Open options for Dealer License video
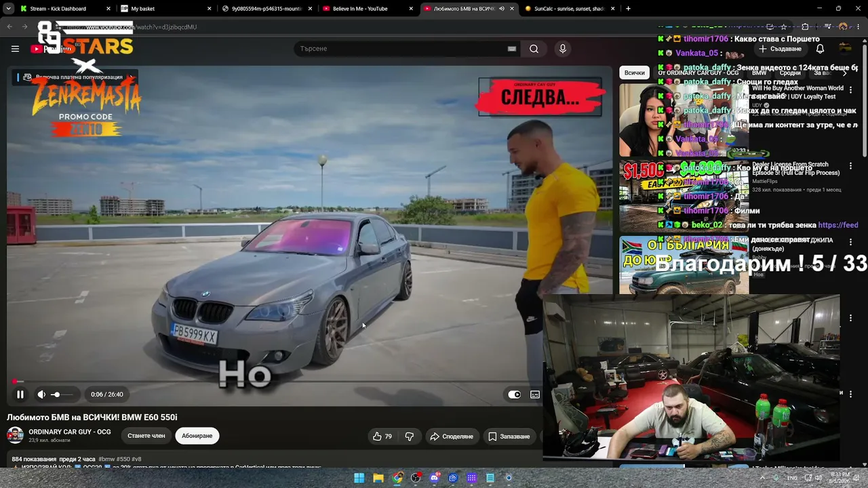This screenshot has height=488, width=868. click(x=850, y=165)
